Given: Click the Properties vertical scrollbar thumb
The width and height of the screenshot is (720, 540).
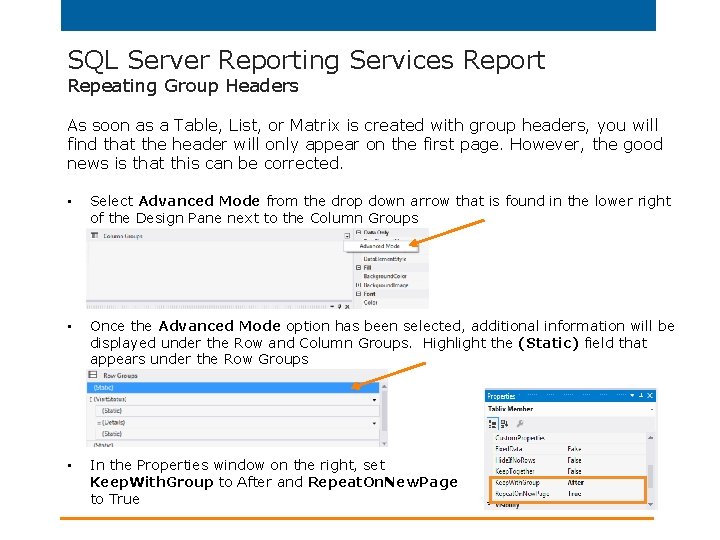Looking at the screenshot, I should (x=650, y=476).
